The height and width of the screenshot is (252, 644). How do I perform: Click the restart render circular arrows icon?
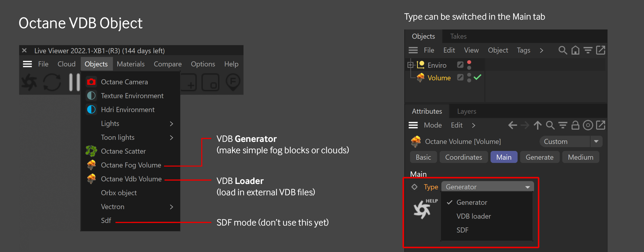tap(52, 82)
